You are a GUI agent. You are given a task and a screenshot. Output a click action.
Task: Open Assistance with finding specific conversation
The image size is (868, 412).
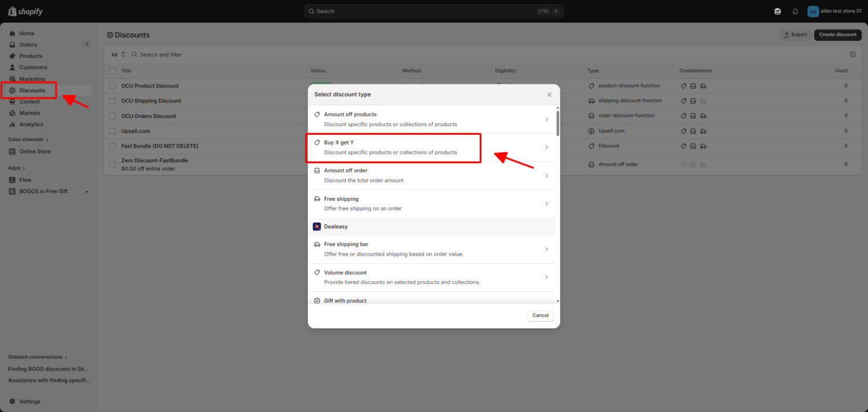coord(49,380)
